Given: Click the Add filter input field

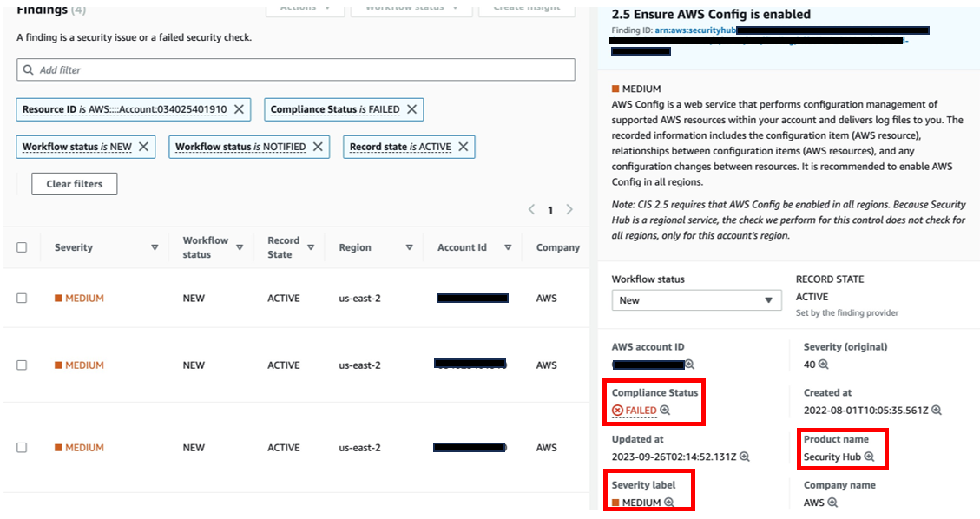Looking at the screenshot, I should click(x=296, y=70).
